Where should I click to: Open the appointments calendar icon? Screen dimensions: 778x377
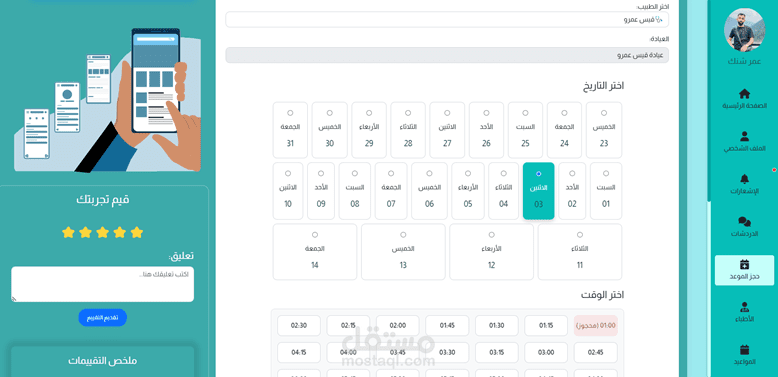tap(744, 350)
